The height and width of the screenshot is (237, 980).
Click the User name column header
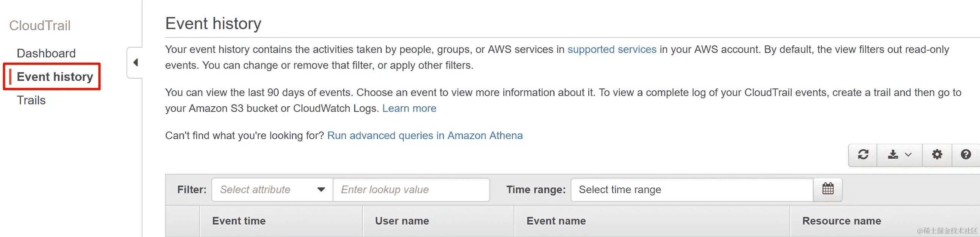(x=402, y=221)
